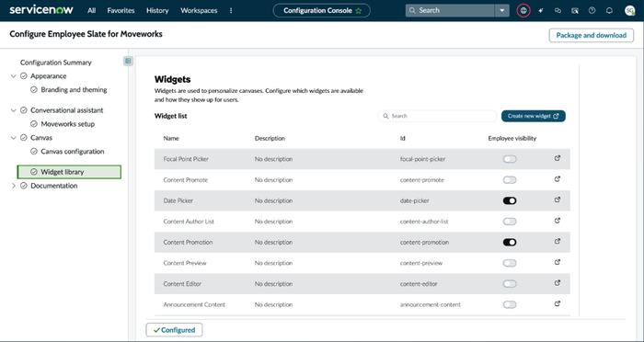Select Branding and theming
The width and height of the screenshot is (644, 342).
tap(74, 89)
